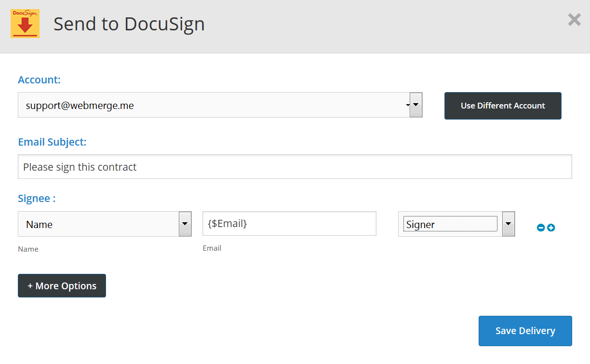
Task: Focus the {$Email} signee email field
Action: tap(289, 224)
